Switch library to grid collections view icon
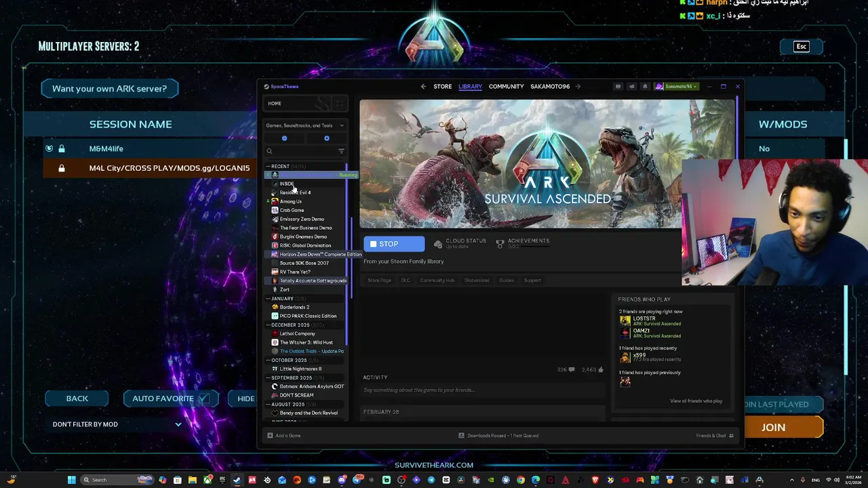The image size is (868, 488). (x=339, y=103)
